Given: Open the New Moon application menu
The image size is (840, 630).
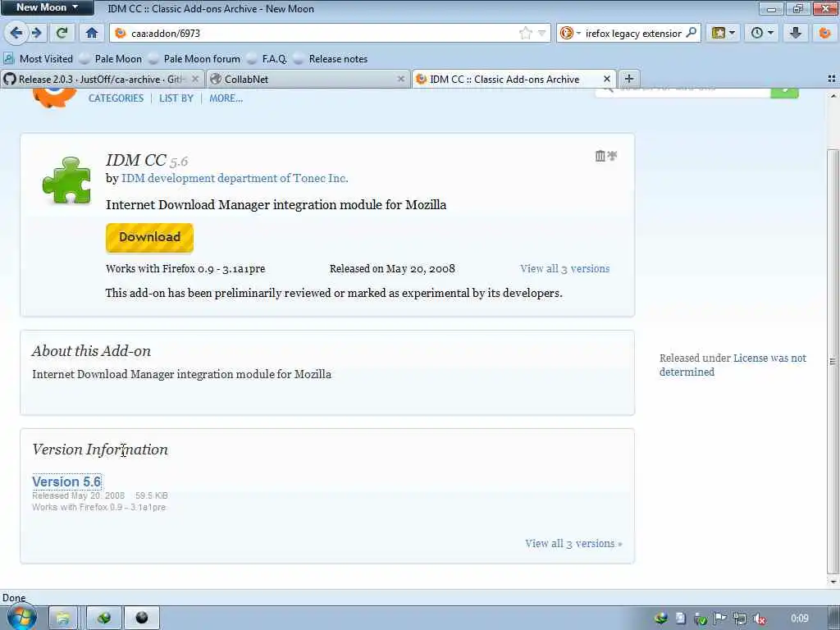Looking at the screenshot, I should click(x=47, y=7).
